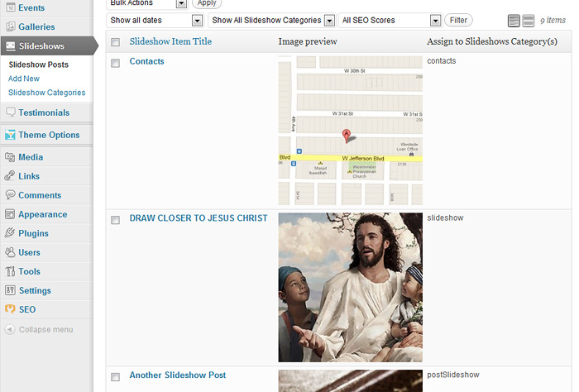The height and width of the screenshot is (392, 579).
Task: Open Slideshow Categories submenu link
Action: [47, 93]
